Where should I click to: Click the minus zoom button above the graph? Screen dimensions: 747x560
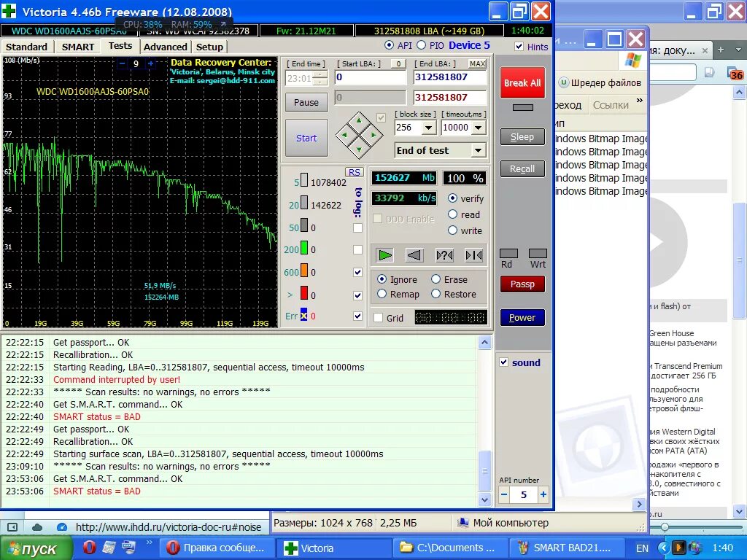(x=123, y=63)
